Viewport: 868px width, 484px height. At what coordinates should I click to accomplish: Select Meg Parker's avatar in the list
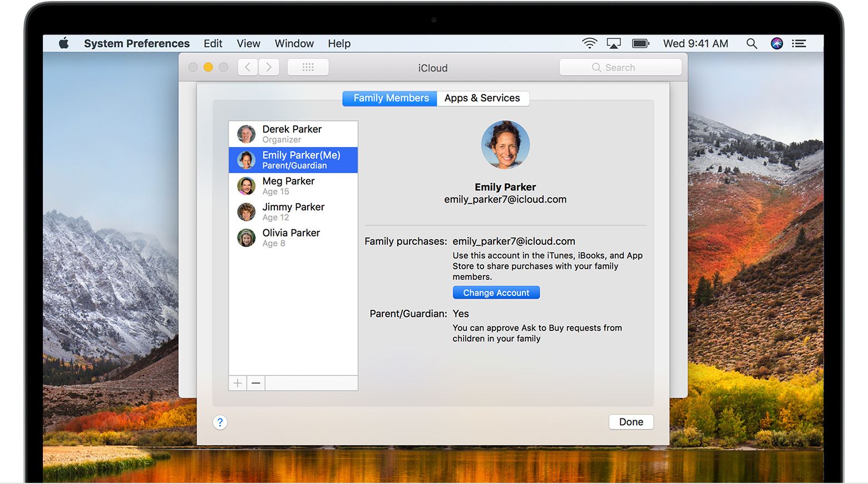[x=246, y=186]
